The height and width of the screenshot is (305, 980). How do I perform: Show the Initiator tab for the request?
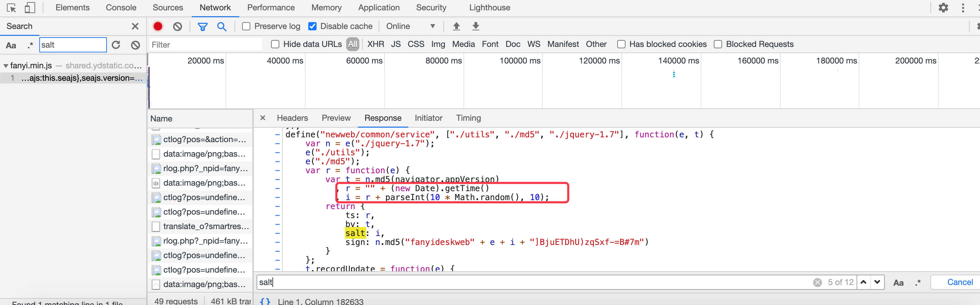[428, 118]
